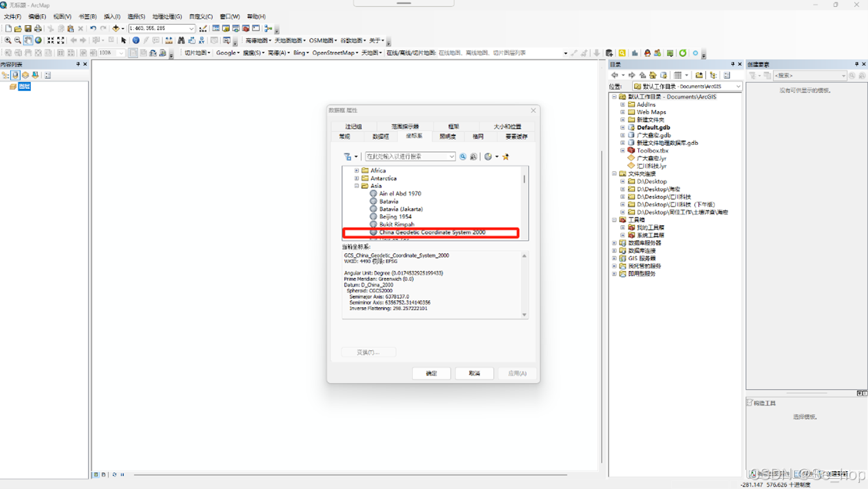The width and height of the screenshot is (868, 489).
Task: Open the Bing basemap dropdown
Action: coord(301,53)
